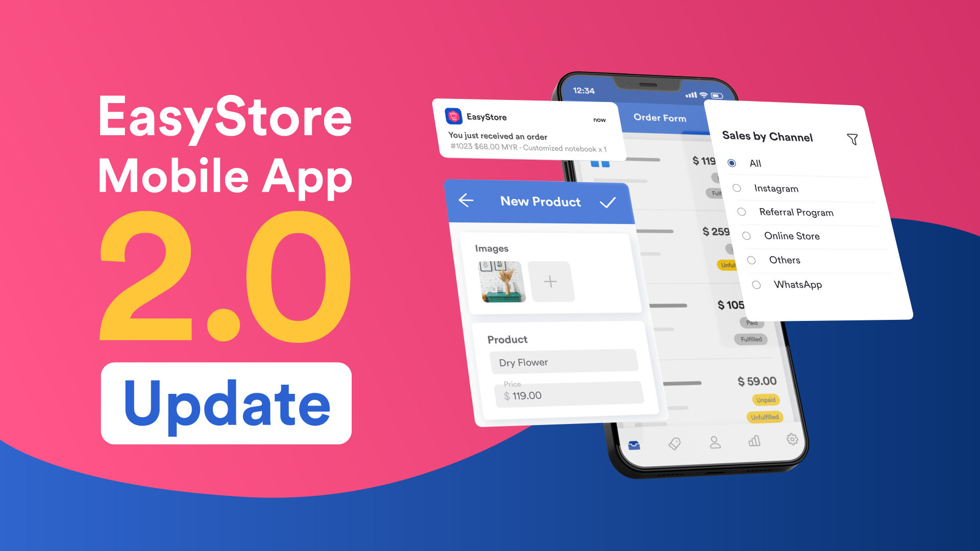Click the New Product menu item header

point(538,201)
